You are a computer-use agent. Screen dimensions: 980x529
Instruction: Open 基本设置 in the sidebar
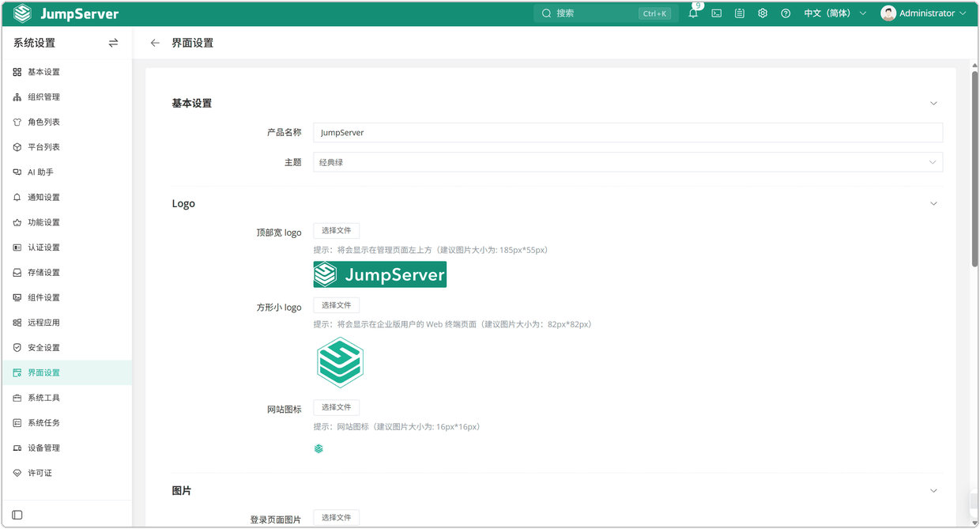[x=66, y=72]
